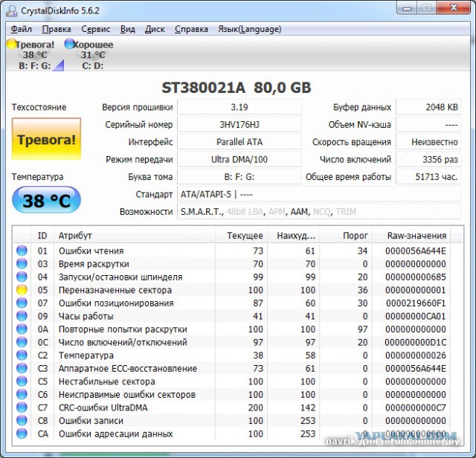Image resolution: width=476 pixels, height=458 pixels.
Task: Click the firmware version field 3.19
Action: click(x=239, y=107)
